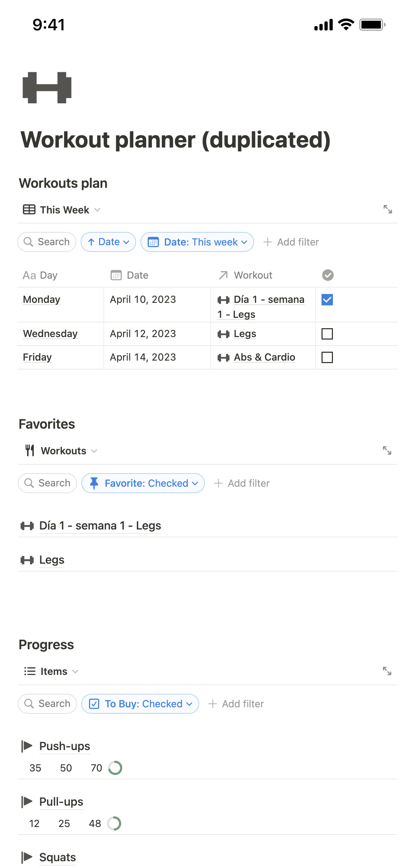Screen dimensions: 401x868
Task: Expand the Workouts plan database to full page
Action: (x=387, y=209)
